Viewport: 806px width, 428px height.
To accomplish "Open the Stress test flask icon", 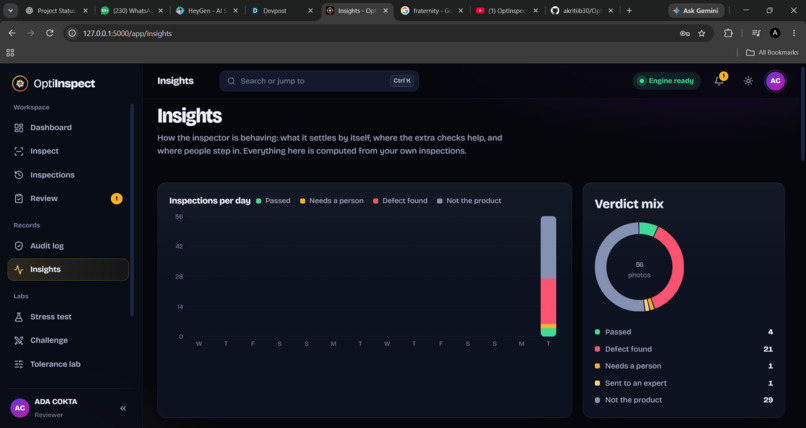I will (19, 317).
